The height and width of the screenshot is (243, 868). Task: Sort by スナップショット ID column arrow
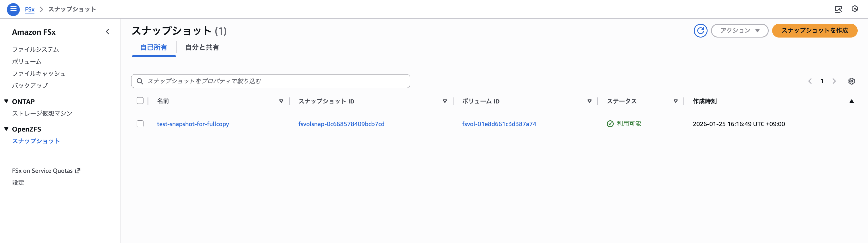[x=445, y=101]
